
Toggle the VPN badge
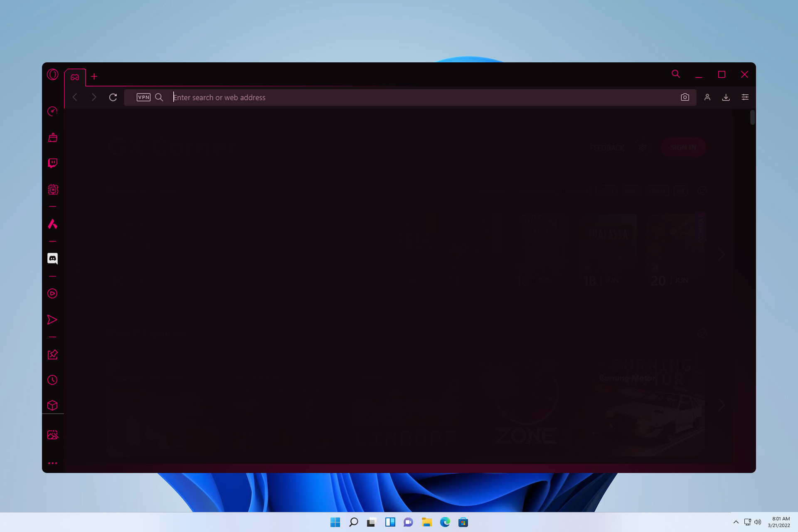point(143,97)
